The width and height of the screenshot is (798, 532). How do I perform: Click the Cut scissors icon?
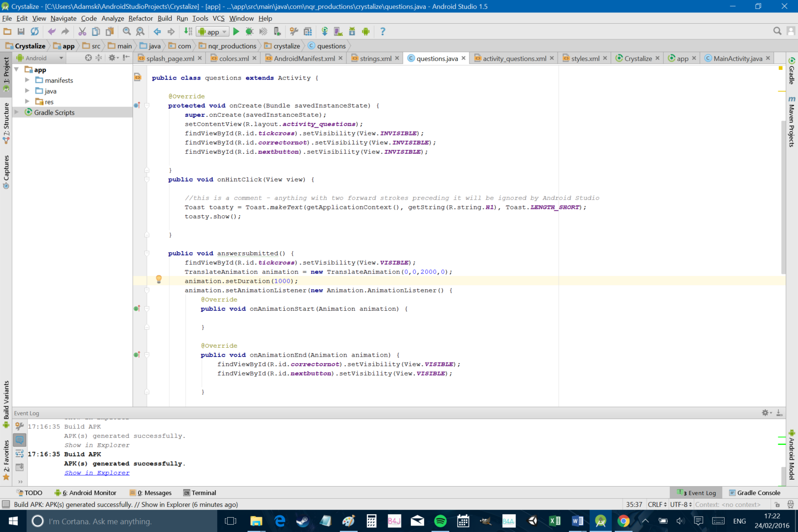pos(82,32)
